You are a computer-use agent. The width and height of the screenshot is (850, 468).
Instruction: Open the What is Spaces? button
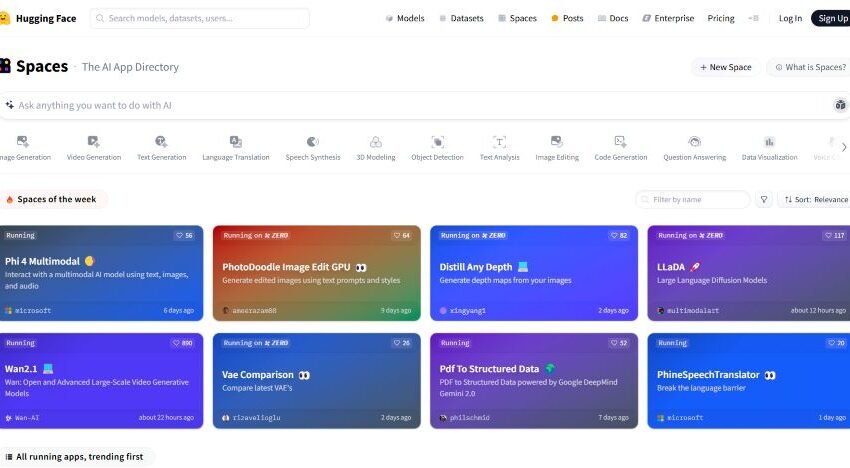809,67
